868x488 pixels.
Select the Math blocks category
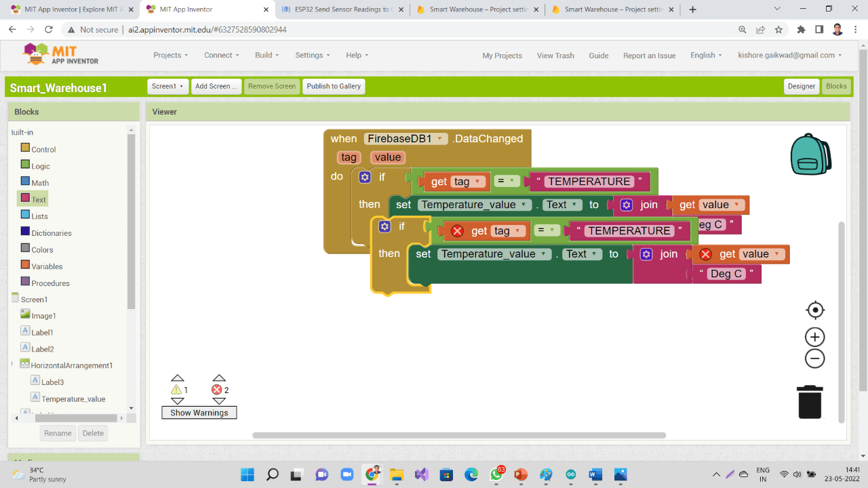pyautogui.click(x=35, y=183)
